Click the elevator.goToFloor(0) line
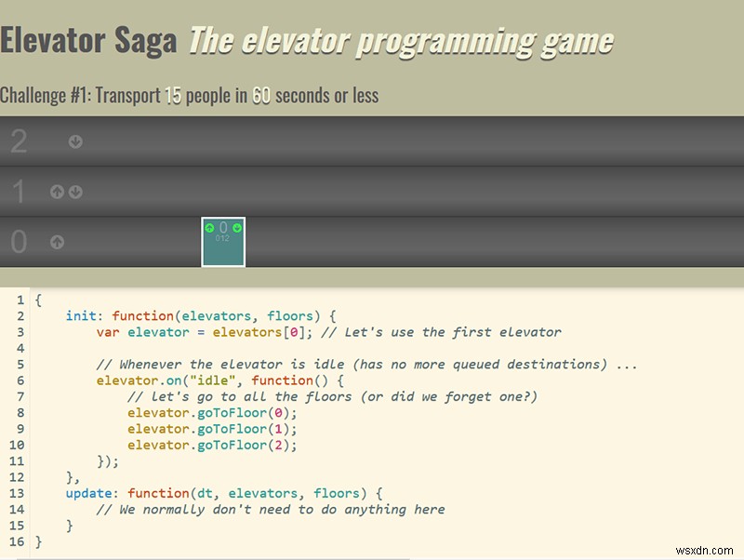Screen dimensions: 744x560 coord(212,413)
